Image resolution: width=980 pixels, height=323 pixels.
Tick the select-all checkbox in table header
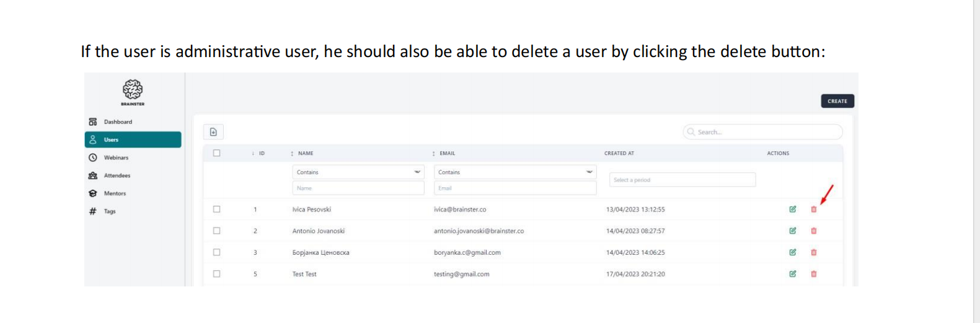(x=216, y=153)
